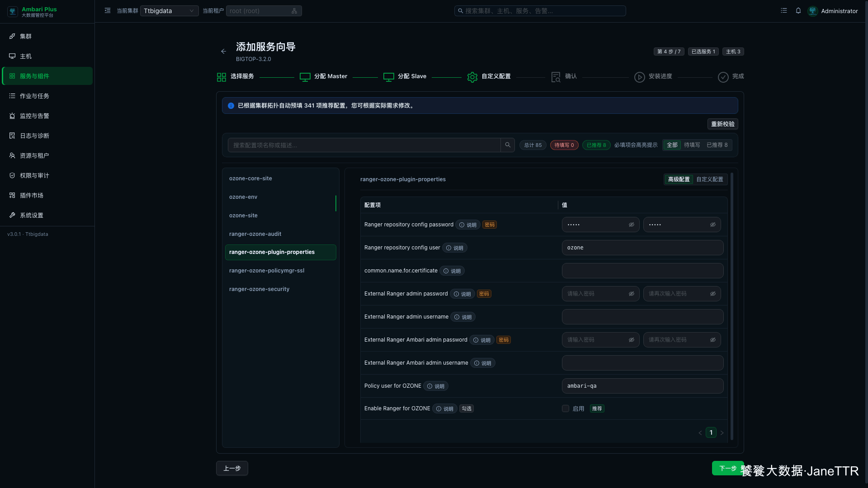Screen dimensions: 868x488
Task: Switch to the 高级配置 tab
Action: pos(679,179)
